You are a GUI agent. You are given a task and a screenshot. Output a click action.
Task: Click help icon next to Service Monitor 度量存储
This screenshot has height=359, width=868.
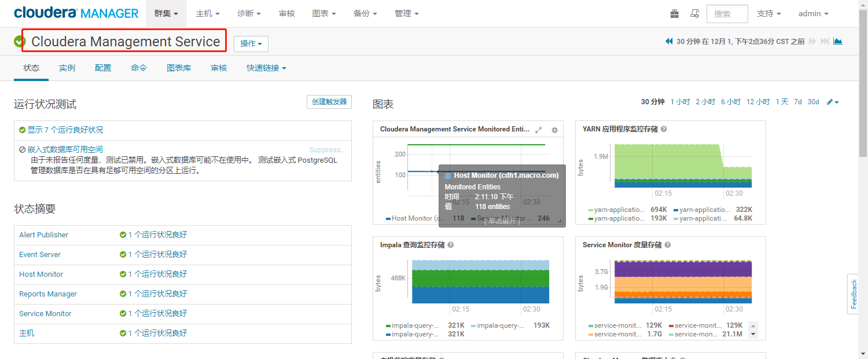pyautogui.click(x=667, y=245)
